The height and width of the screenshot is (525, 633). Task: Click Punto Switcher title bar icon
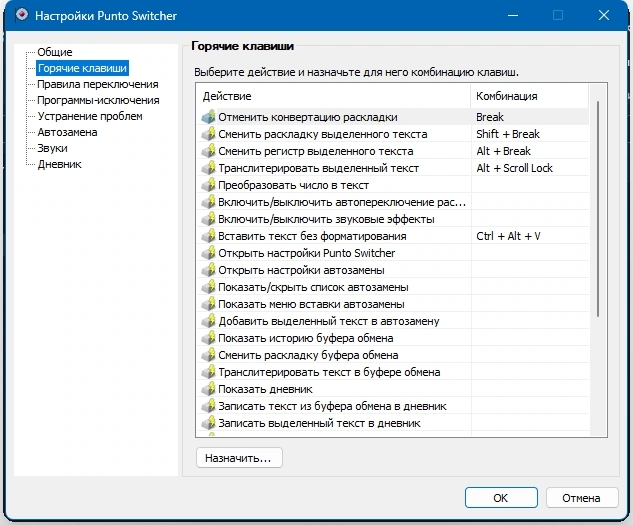click(22, 15)
